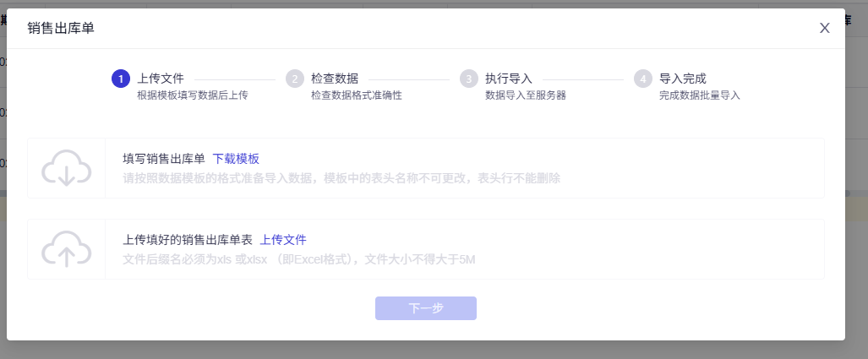Close the 销售出库单 dialog with X
This screenshot has width=868, height=359.
(x=825, y=28)
